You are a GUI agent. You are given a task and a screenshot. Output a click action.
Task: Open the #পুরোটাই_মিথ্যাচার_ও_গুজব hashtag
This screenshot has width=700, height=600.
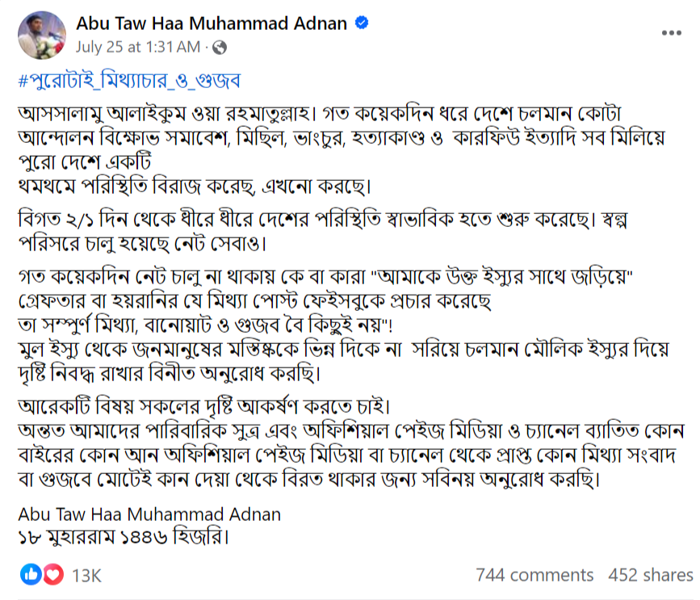129,81
